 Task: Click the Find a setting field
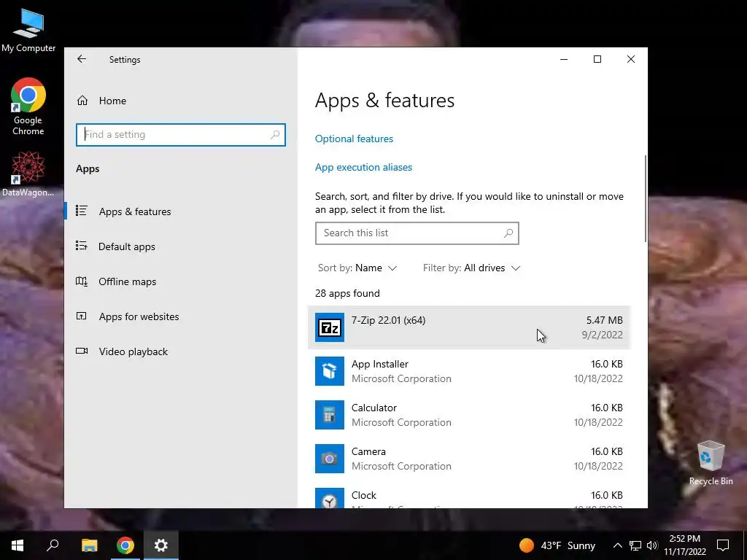click(x=181, y=135)
